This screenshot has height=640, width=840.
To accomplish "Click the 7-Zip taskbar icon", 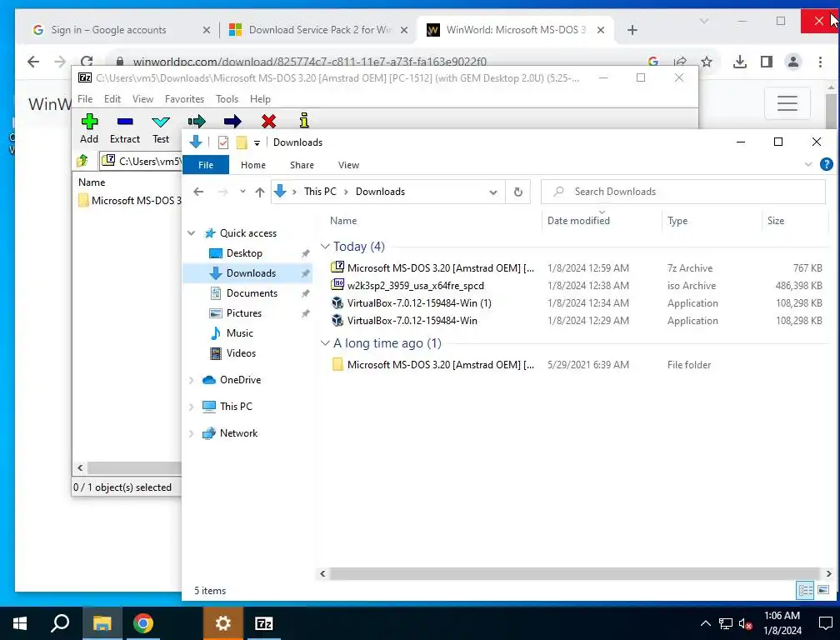I will point(263,623).
